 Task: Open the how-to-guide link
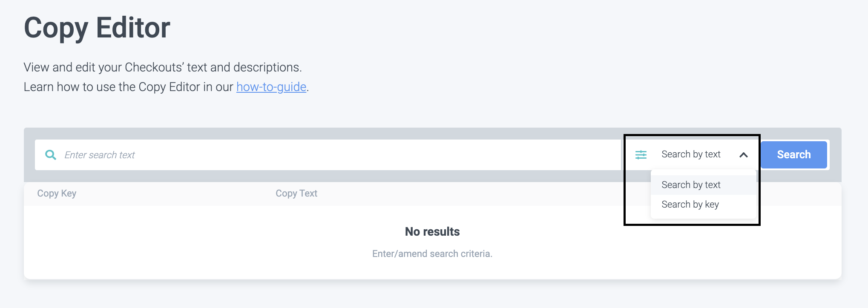(271, 87)
